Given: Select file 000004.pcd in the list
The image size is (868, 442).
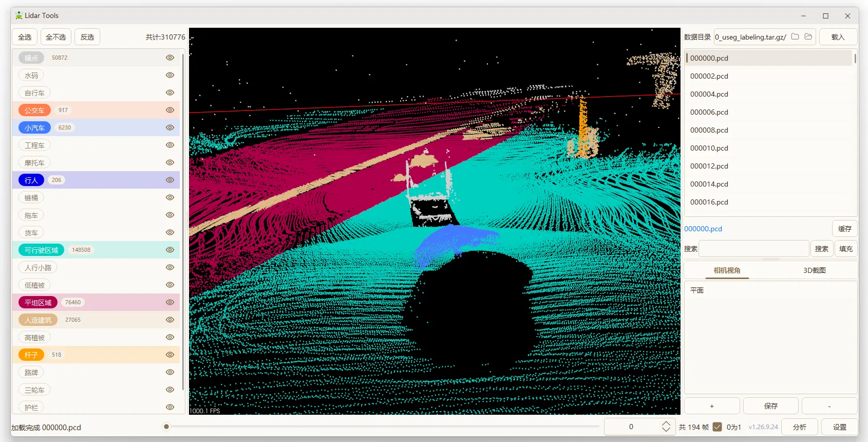Looking at the screenshot, I should 769,94.
